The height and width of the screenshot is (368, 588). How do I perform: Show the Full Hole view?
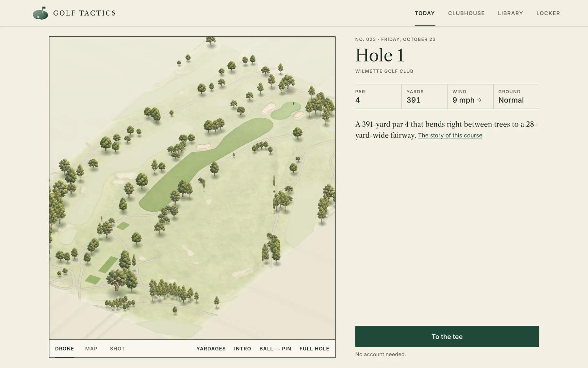coord(314,349)
